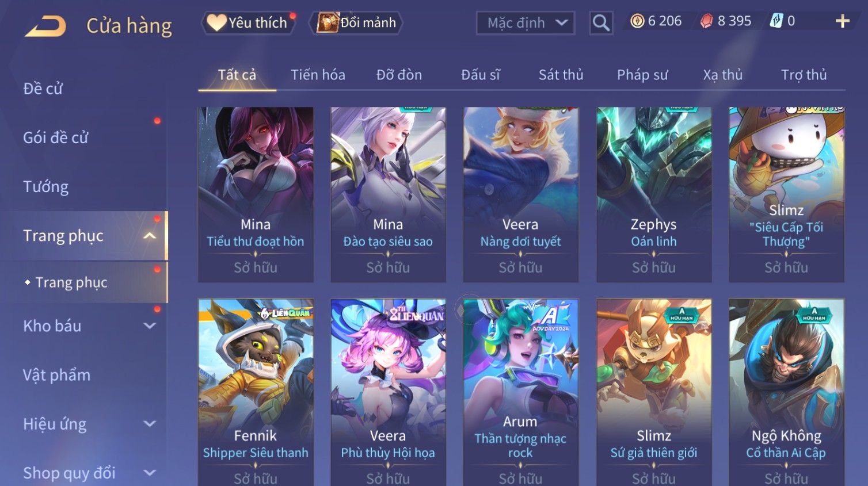
Task: Select the Zephys Oán linh skin card
Action: tap(654, 195)
